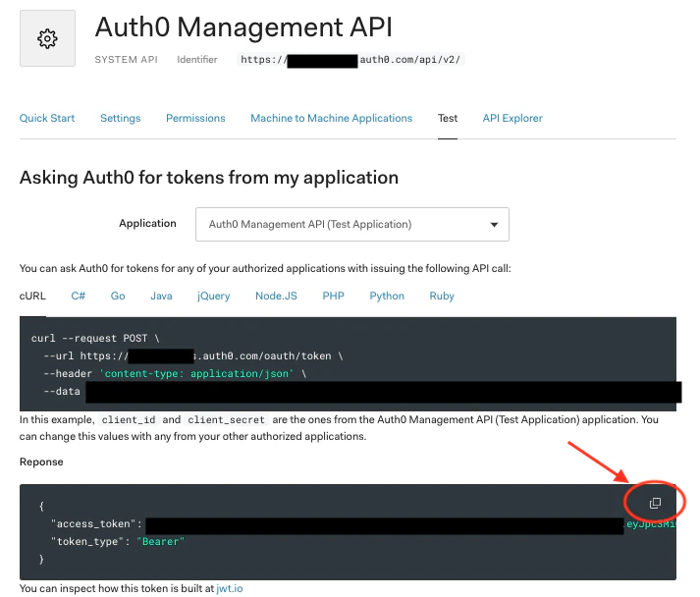Show the Java code sample

[161, 296]
